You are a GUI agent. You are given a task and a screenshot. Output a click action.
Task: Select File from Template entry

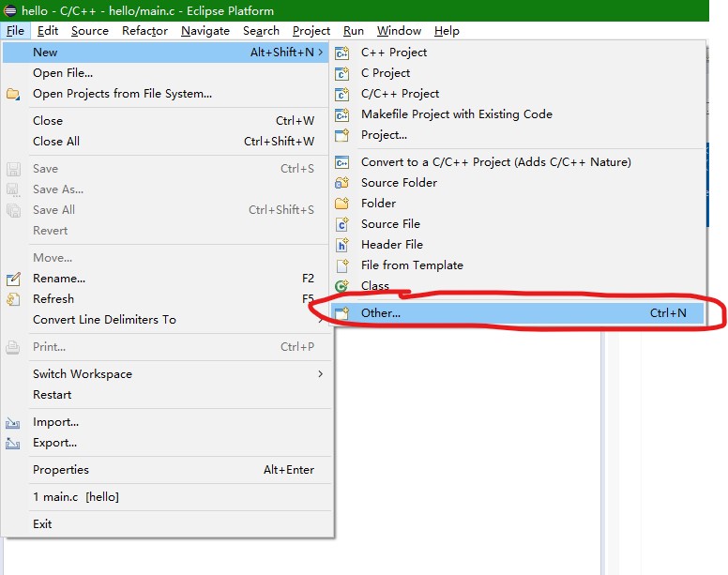pyautogui.click(x=517, y=265)
